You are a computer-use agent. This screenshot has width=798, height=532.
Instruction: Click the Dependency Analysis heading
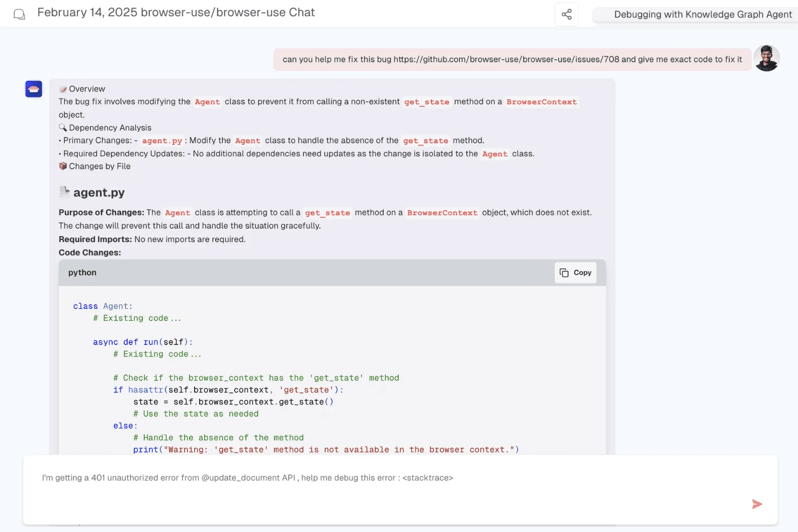click(x=110, y=128)
